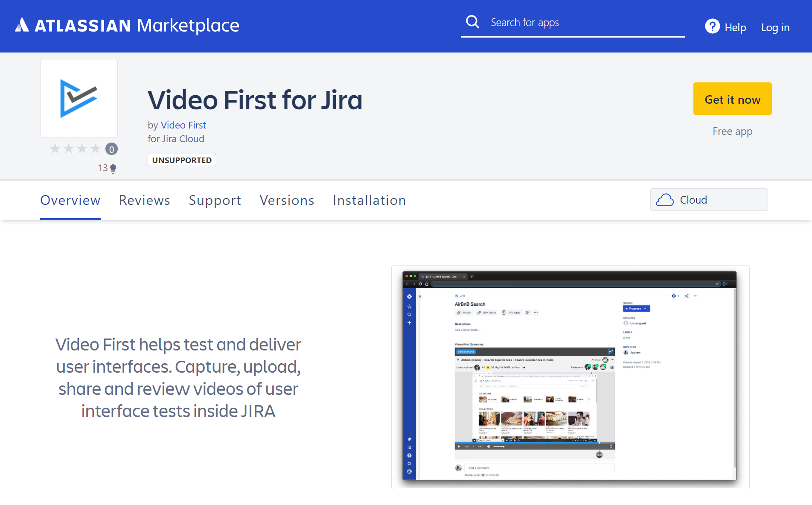812x505 pixels.
Task: Click the share icon in the Jira screenshot
Action: tap(687, 295)
